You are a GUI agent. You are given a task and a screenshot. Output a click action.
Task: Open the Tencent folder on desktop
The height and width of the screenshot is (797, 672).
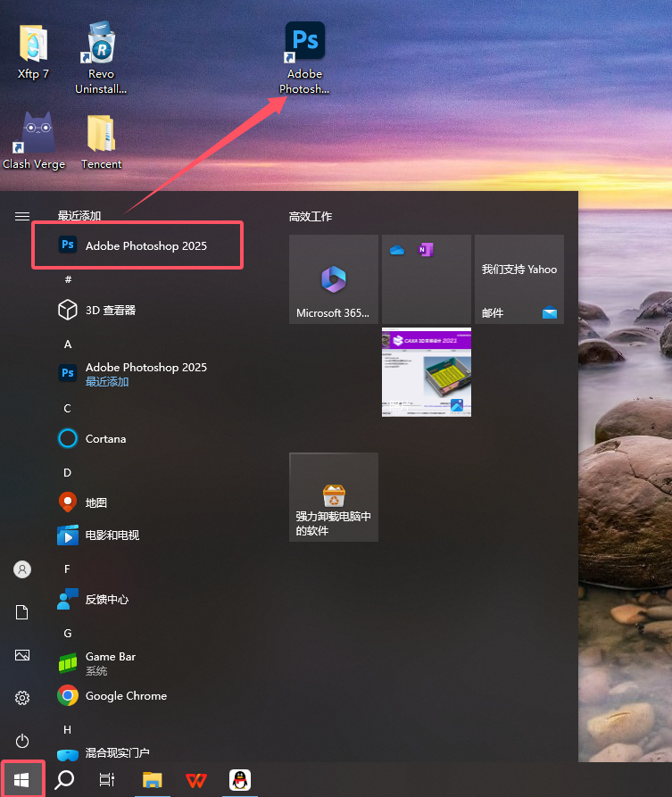click(101, 141)
